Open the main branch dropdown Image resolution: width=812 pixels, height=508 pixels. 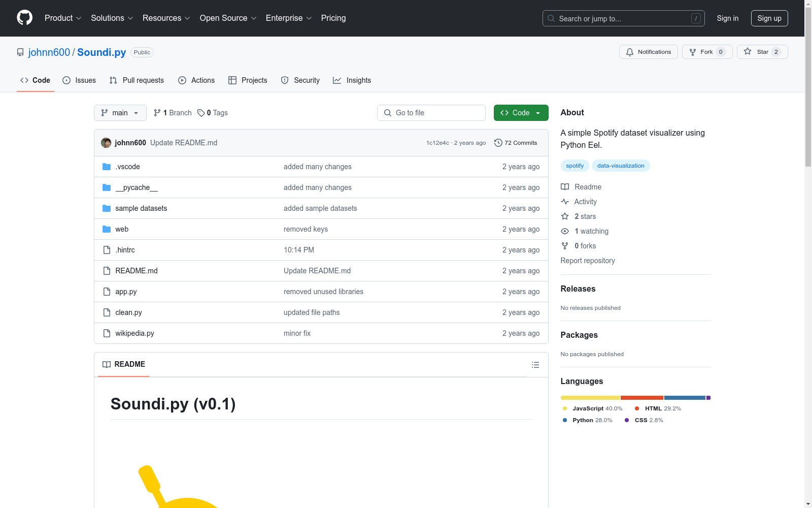tap(120, 113)
